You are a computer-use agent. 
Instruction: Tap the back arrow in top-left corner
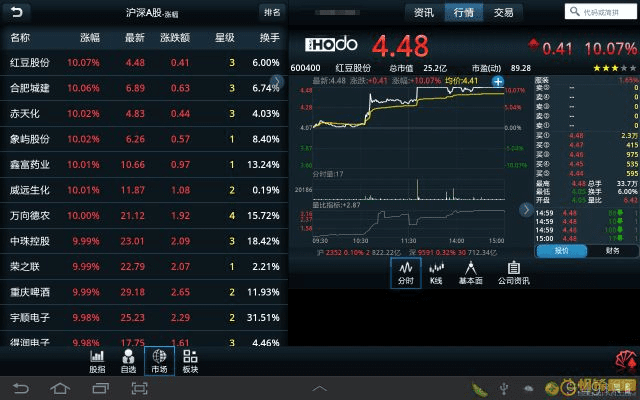coord(17,12)
